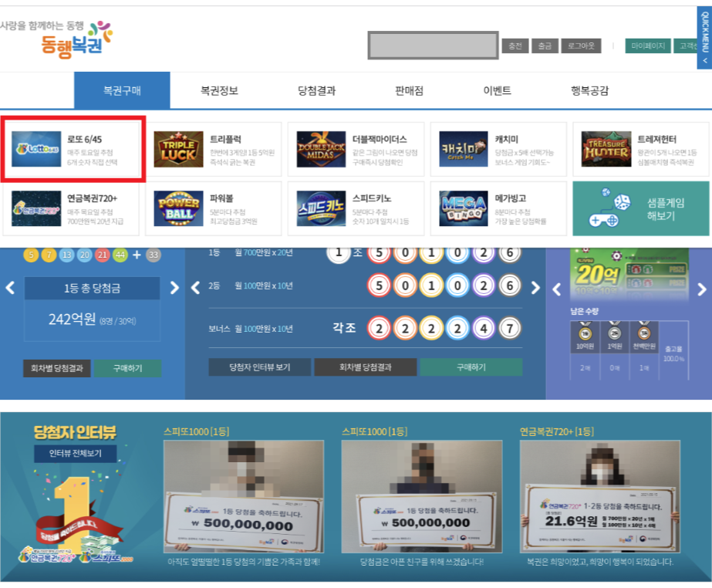Open 연금복권720+ winner interview photo

(x=600, y=497)
